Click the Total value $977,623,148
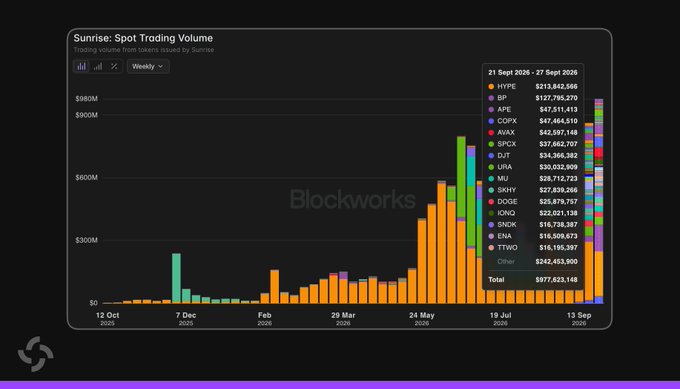The height and width of the screenshot is (389, 680). [x=556, y=280]
